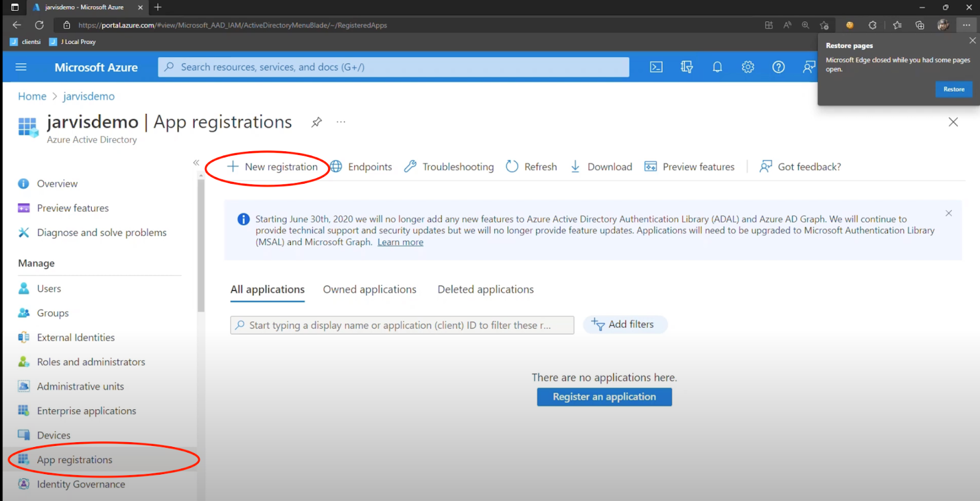This screenshot has width=980, height=501.
Task: Pin the App registrations blade
Action: pos(316,122)
